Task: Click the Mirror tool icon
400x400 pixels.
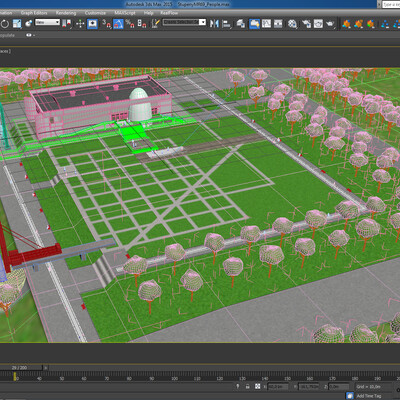Action: coord(214,24)
